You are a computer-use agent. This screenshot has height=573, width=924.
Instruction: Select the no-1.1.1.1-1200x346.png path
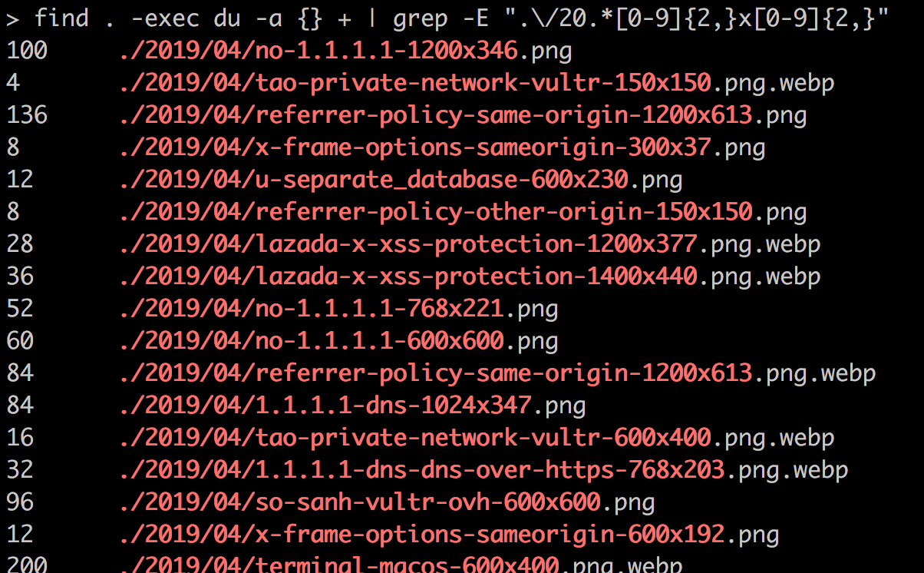346,51
